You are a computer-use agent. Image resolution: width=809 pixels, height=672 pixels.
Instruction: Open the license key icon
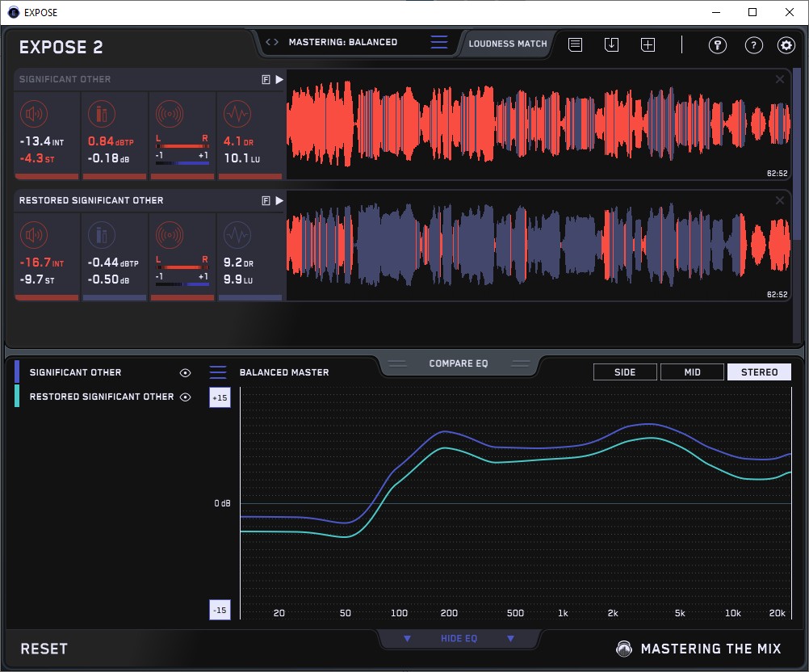point(717,45)
